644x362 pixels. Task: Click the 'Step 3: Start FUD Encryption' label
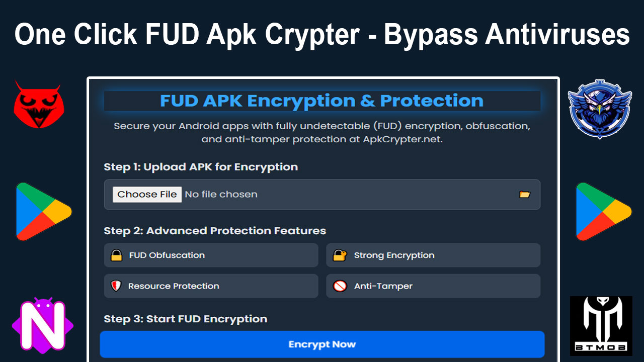pyautogui.click(x=185, y=319)
